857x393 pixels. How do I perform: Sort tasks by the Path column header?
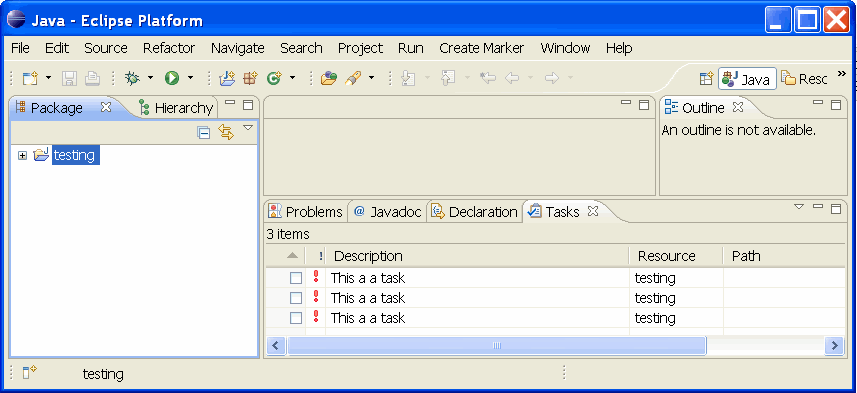[x=784, y=256]
